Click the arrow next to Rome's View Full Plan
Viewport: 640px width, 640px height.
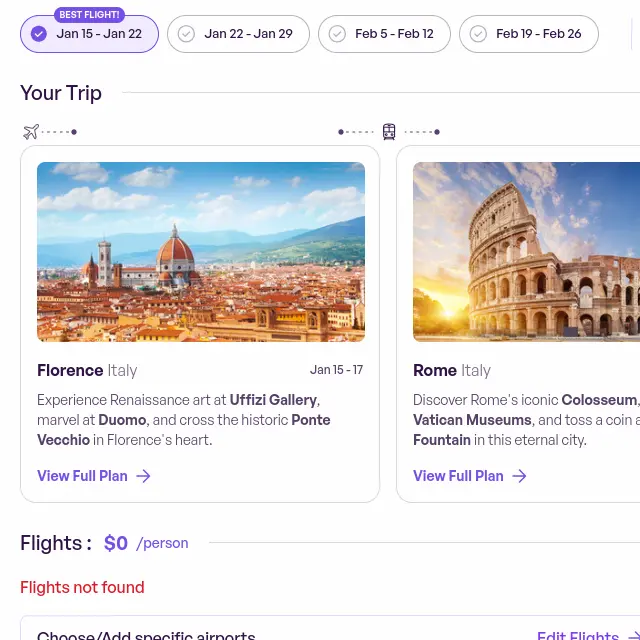[519, 476]
